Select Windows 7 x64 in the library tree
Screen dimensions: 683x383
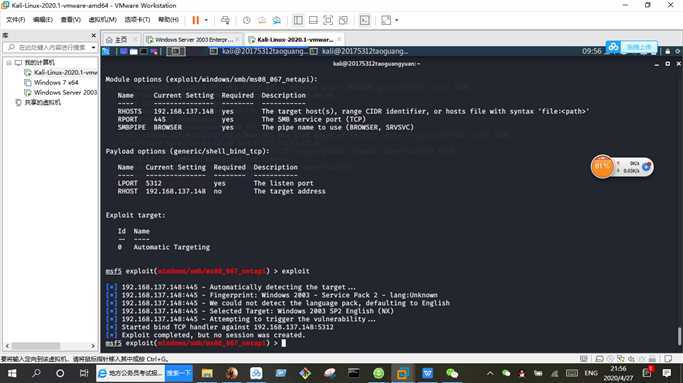51,82
